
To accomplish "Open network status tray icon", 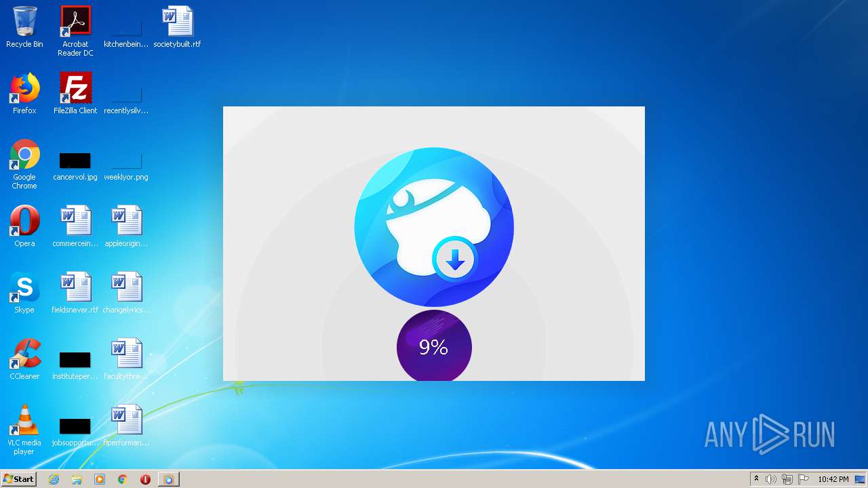I will click(787, 479).
